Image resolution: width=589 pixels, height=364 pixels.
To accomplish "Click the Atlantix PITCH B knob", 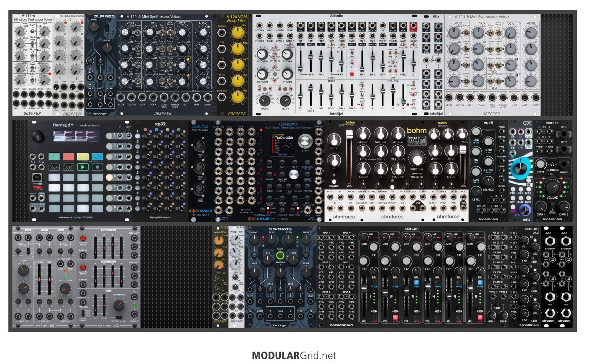I will pyautogui.click(x=287, y=74).
